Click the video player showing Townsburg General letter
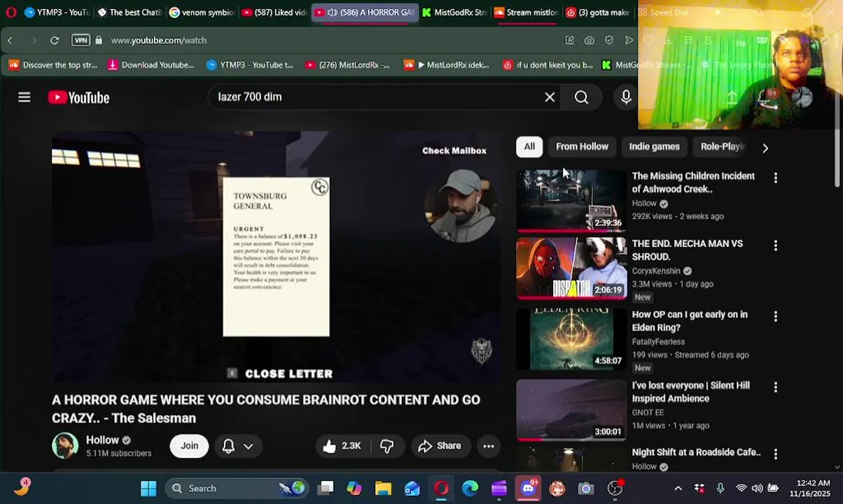This screenshot has height=504, width=843. coord(277,256)
